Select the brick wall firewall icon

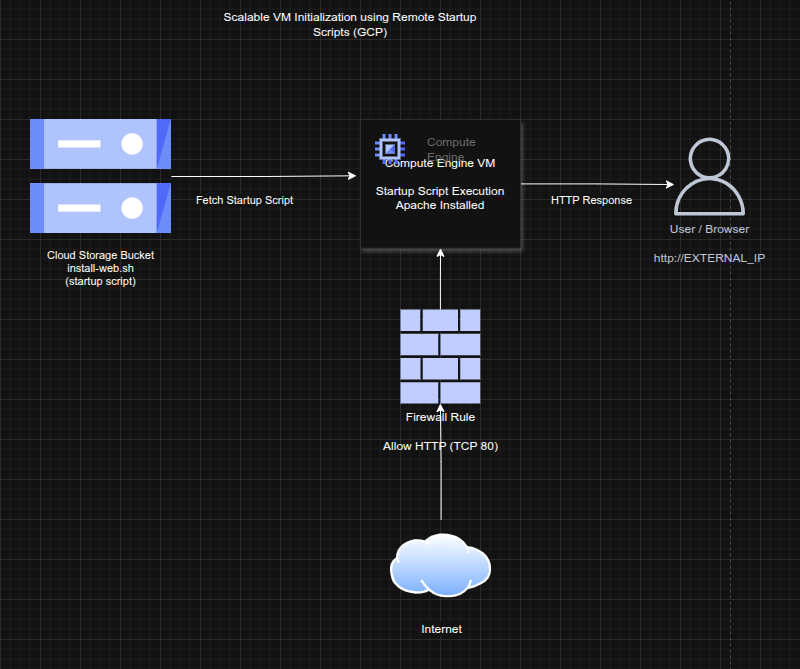(x=440, y=356)
